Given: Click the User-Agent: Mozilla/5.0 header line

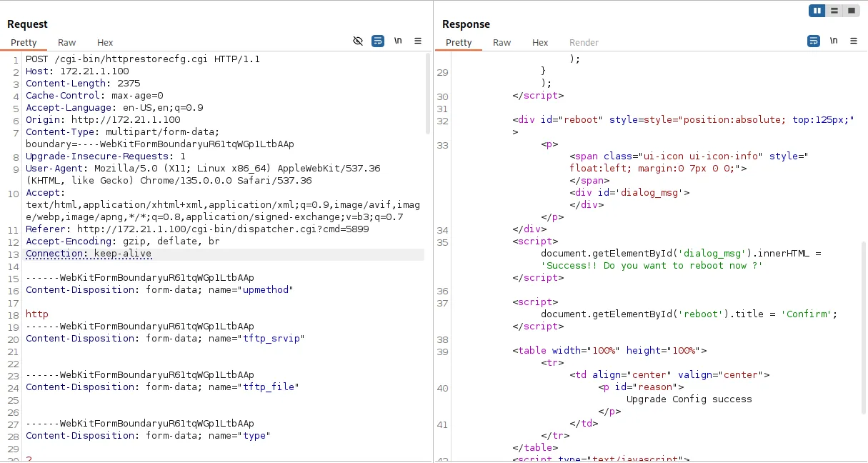Looking at the screenshot, I should coord(203,169).
